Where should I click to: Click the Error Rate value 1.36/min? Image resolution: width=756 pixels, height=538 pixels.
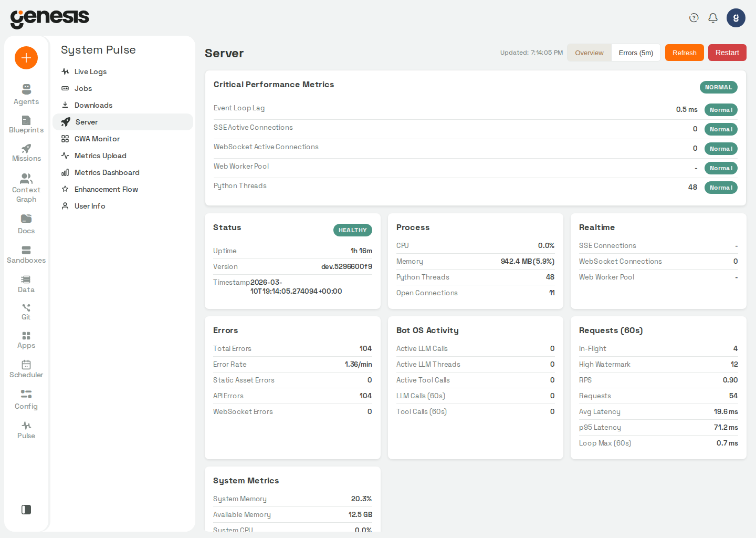pyautogui.click(x=358, y=364)
